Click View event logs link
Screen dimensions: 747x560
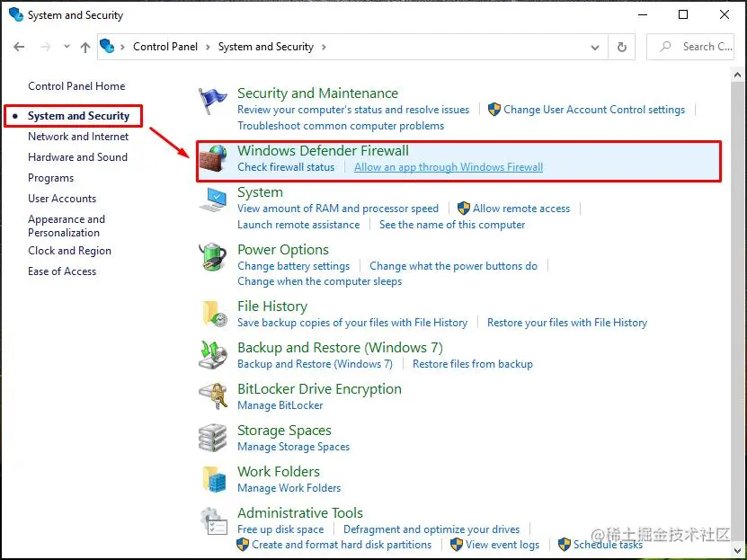point(502,545)
